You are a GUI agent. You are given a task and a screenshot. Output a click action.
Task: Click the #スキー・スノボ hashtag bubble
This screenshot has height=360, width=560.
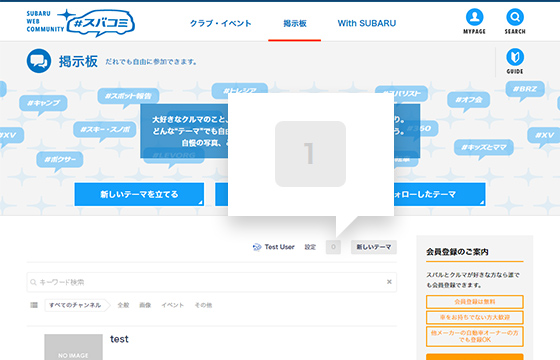[x=105, y=129]
